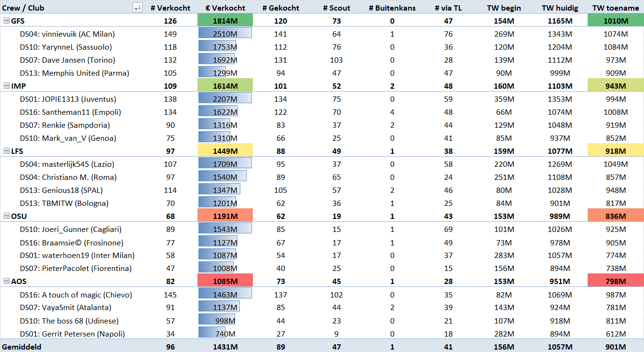The image size is (644, 352).
Task: Click the Gemiddeld 901M TW toename cell
Action: (616, 347)
